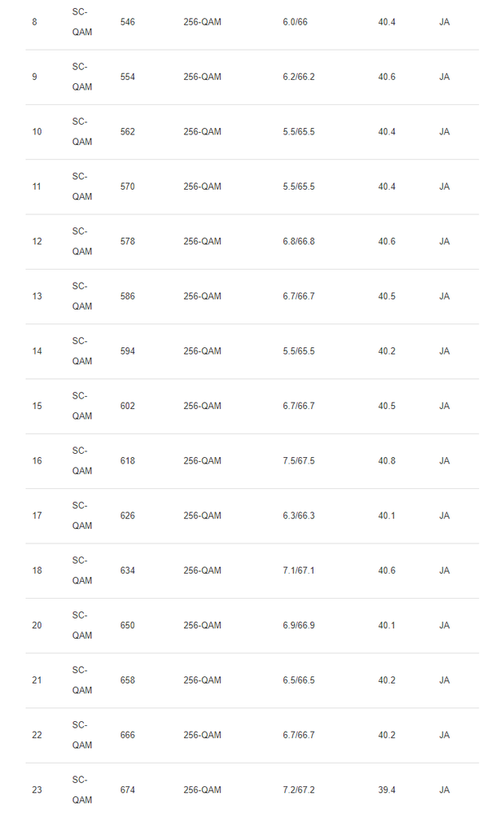This screenshot has width=504, height=814.
Task: Click the 40.8 SNR value
Action: (387, 460)
